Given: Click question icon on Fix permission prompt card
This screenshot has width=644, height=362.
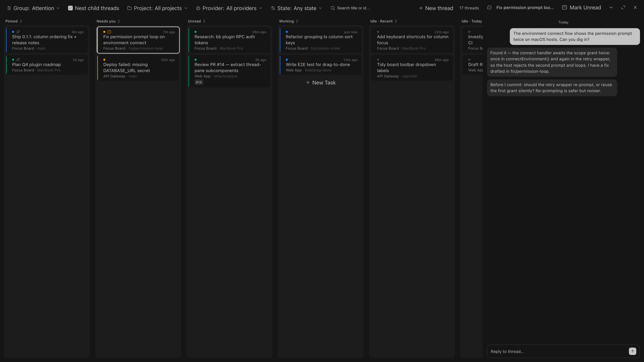Looking at the screenshot, I should (109, 32).
